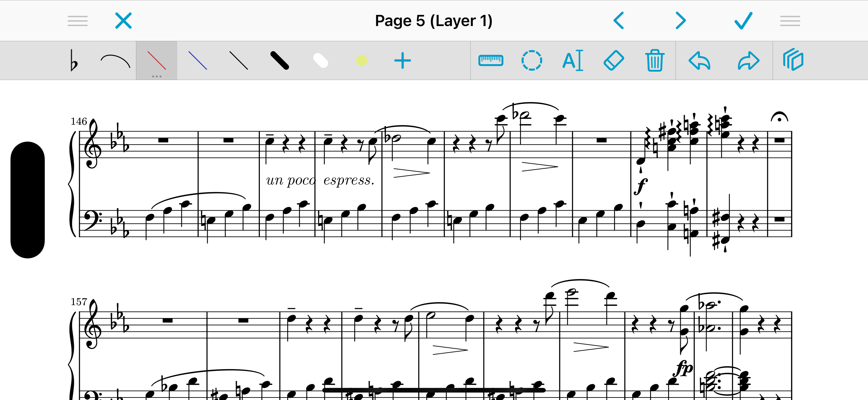The height and width of the screenshot is (400, 868).
Task: Pick the thin blue pen
Action: tap(197, 60)
